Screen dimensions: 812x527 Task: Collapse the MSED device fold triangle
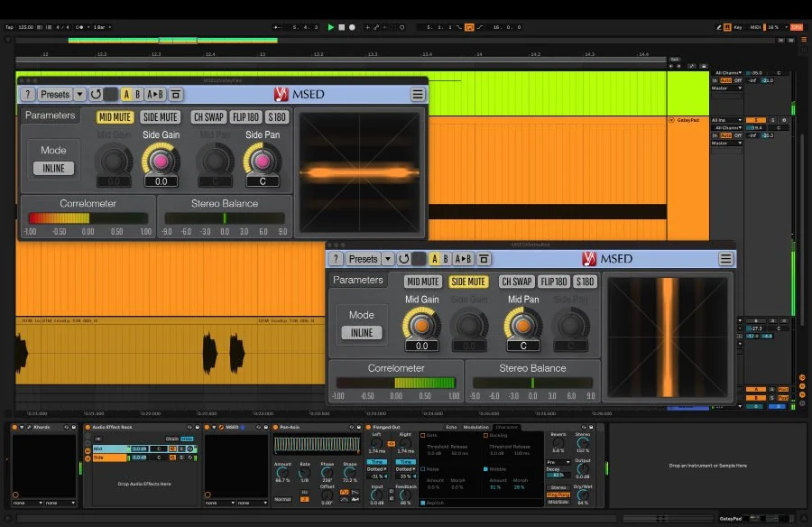214,428
